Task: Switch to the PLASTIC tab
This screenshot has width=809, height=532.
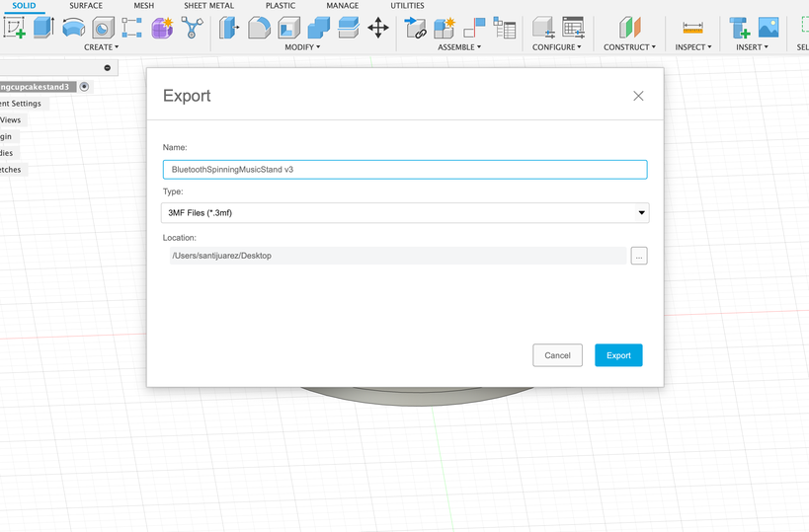Action: (281, 6)
